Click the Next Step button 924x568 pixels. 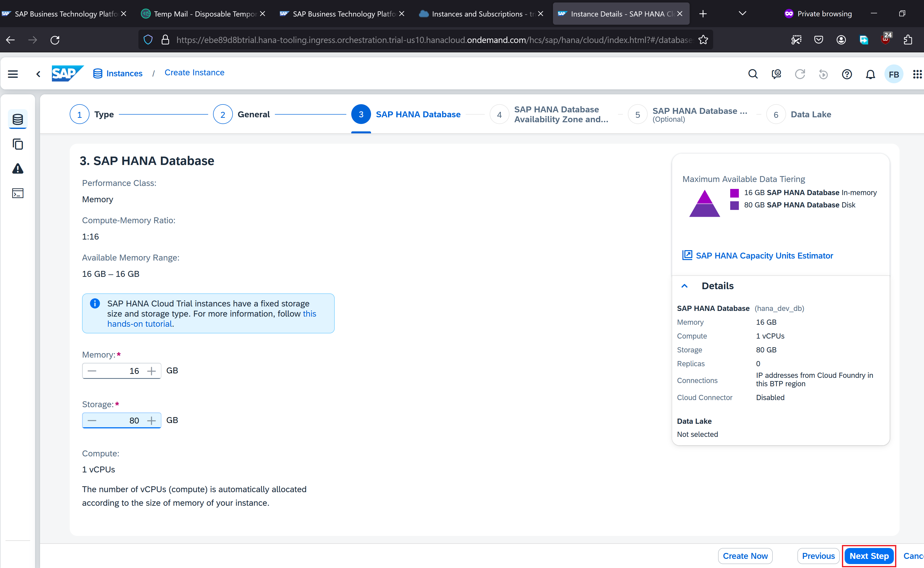[869, 556]
